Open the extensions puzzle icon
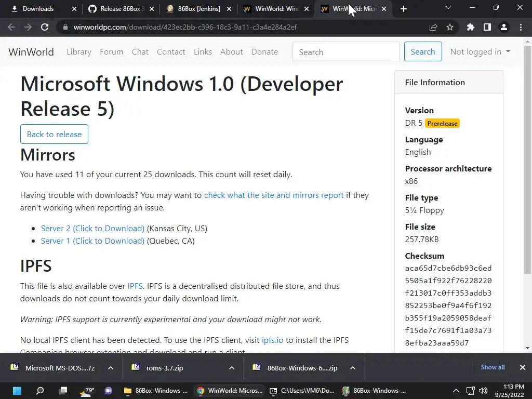532x399 pixels. pos(471,27)
